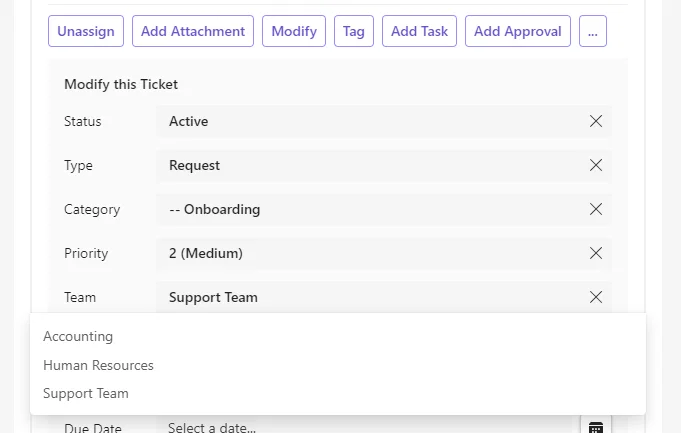Open the Status dropdown showing Active
This screenshot has height=433, width=681.
[383, 121]
